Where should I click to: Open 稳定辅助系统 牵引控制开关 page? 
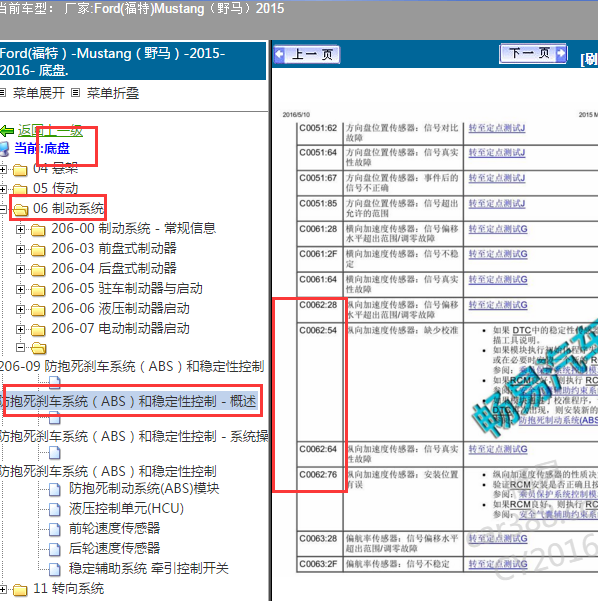point(148,568)
